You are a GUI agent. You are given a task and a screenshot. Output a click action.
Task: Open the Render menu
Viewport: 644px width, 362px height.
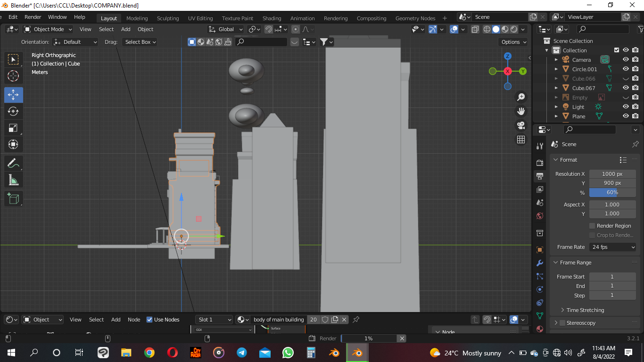coord(33,17)
